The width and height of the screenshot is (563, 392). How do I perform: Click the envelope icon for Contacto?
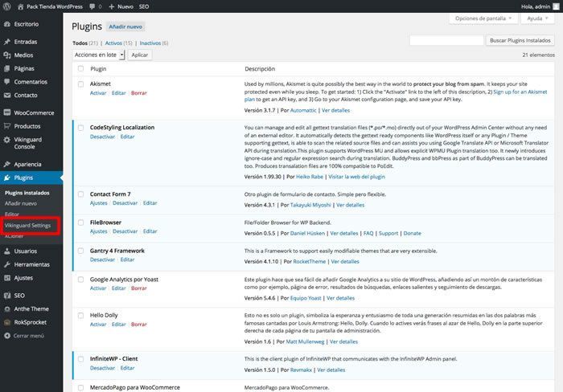(x=6, y=95)
